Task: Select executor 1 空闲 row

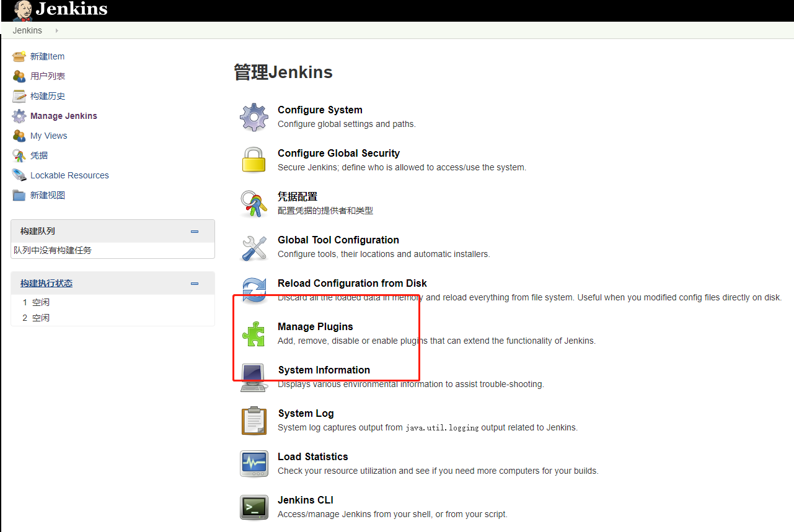Action: tap(113, 302)
